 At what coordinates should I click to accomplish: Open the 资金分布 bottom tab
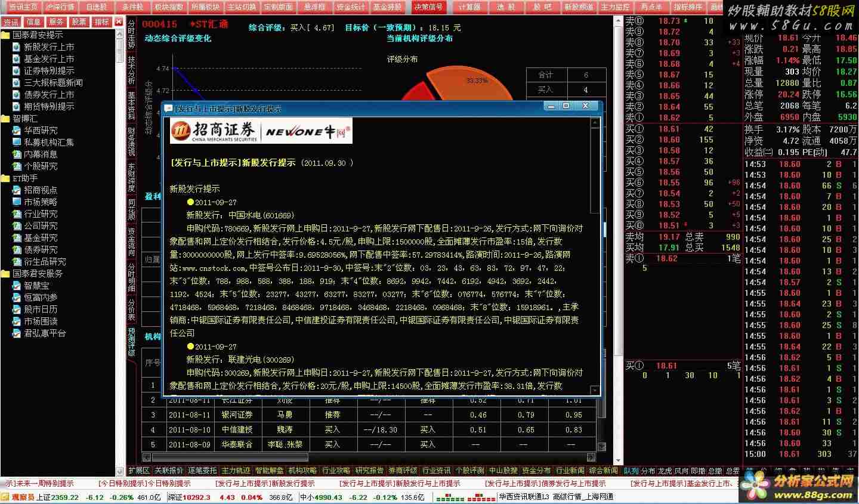(537, 471)
